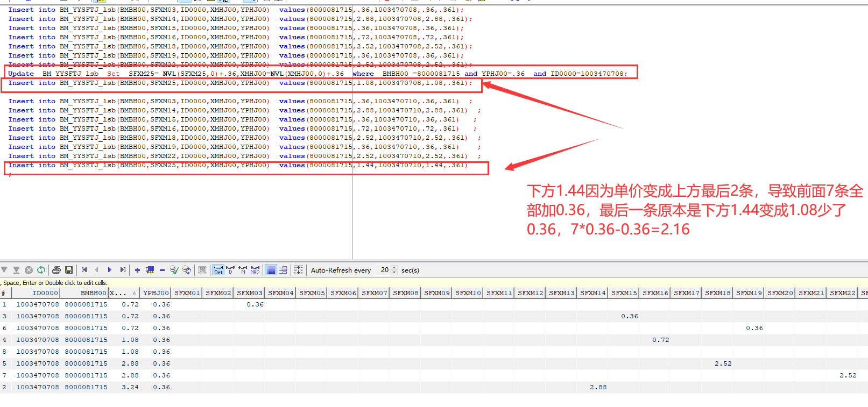
Task: Increase the Auto-Refresh interval with up arrow
Action: (x=394, y=268)
